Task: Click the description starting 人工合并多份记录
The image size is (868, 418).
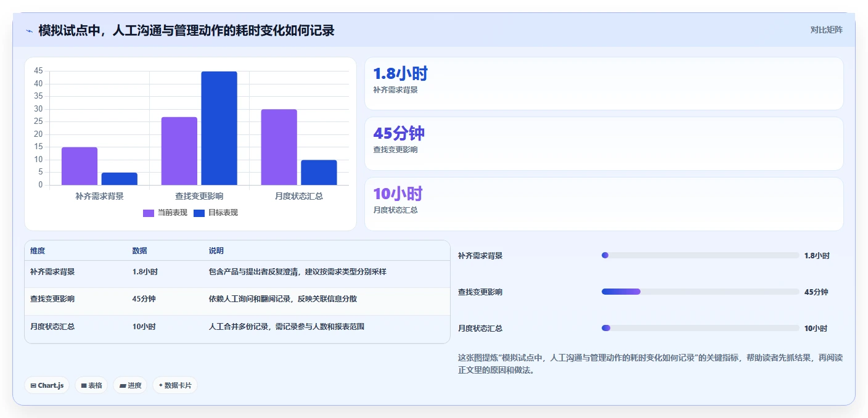Action: (x=287, y=327)
